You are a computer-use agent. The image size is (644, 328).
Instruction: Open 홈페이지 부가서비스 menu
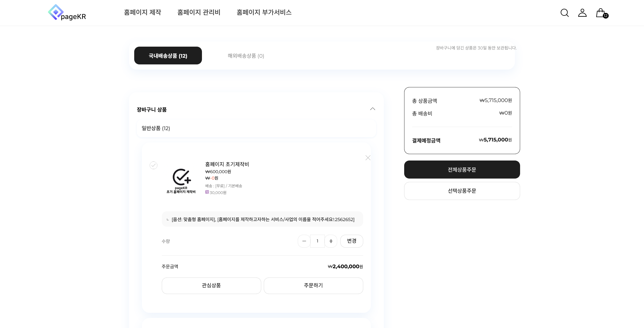(x=264, y=12)
